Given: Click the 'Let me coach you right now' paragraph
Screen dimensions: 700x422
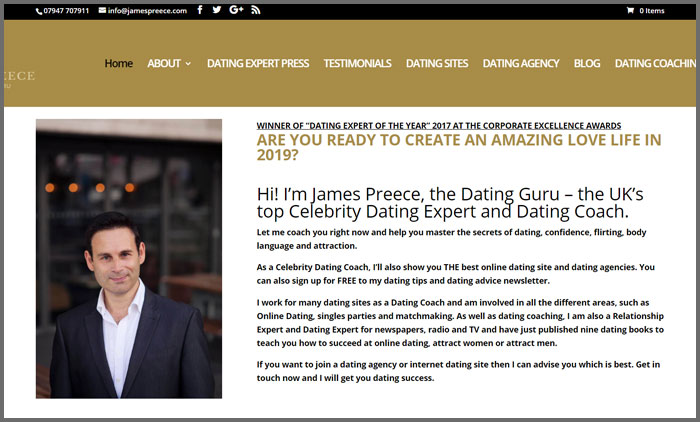Looking at the screenshot, I should pyautogui.click(x=451, y=239).
